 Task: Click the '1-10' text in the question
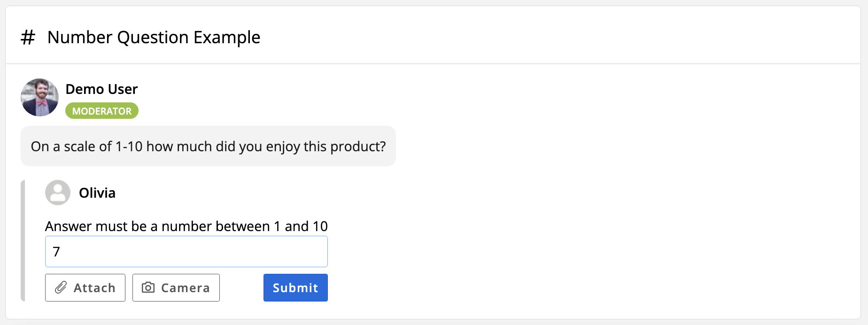click(129, 147)
